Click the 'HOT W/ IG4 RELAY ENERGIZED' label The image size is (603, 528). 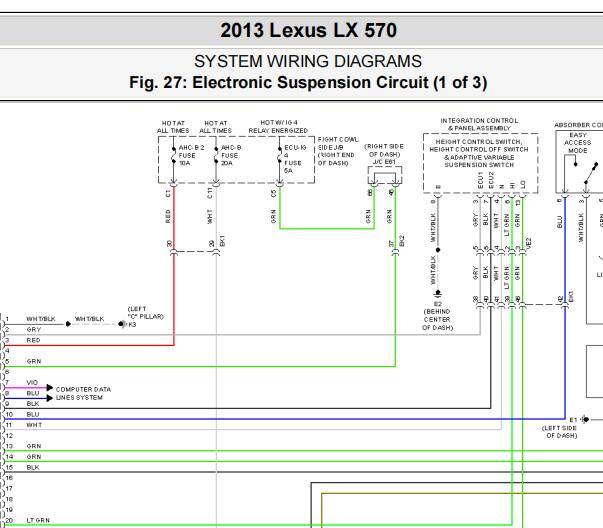tap(278, 127)
